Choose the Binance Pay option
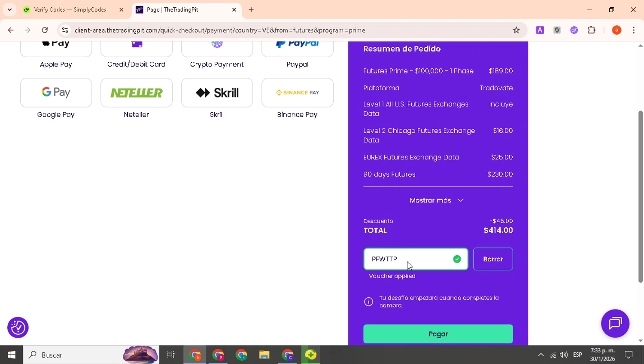 click(x=298, y=92)
